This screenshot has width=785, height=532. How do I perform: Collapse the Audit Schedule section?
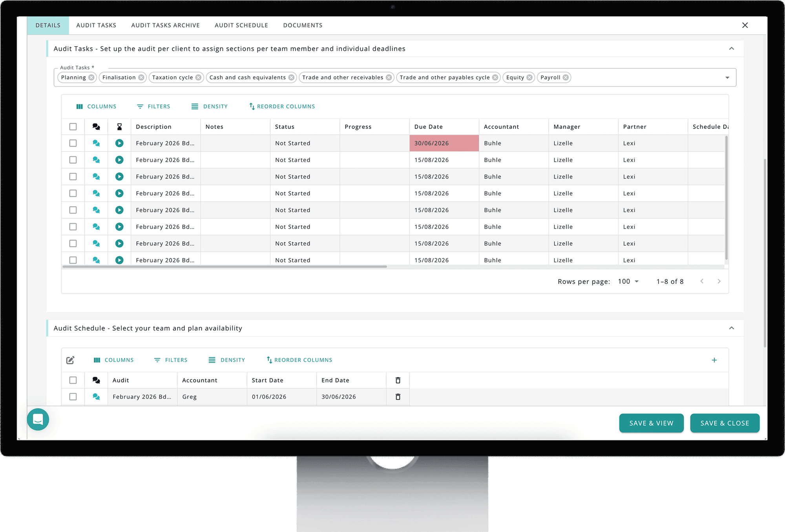pos(732,328)
